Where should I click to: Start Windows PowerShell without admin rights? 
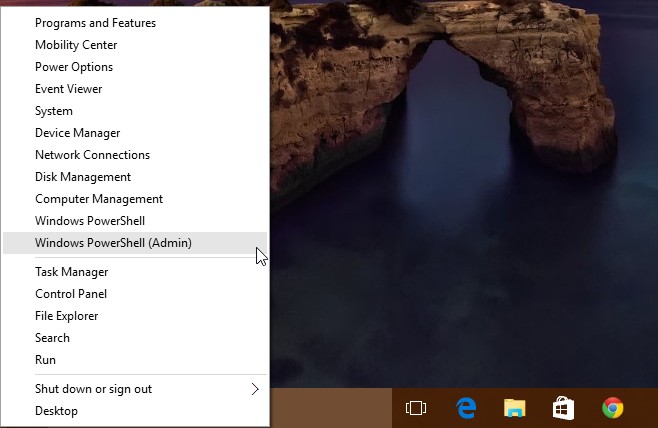click(x=135, y=221)
